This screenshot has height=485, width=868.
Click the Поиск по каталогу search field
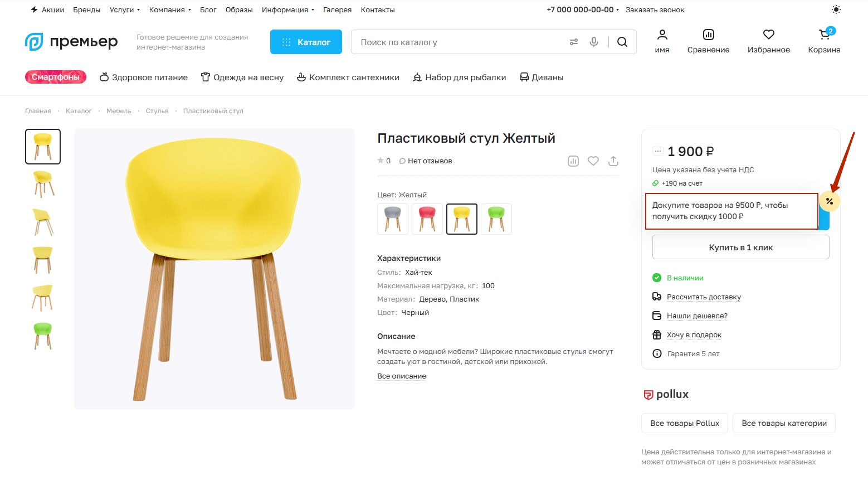[457, 42]
